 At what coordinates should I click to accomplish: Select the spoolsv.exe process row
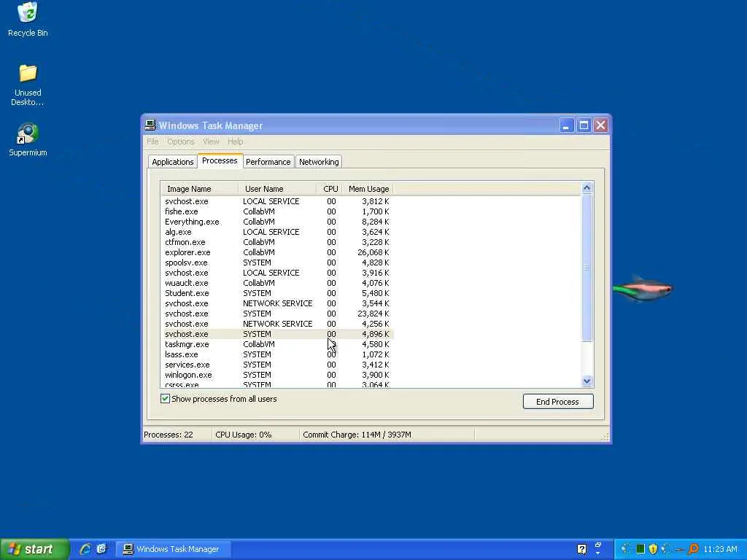(277, 262)
